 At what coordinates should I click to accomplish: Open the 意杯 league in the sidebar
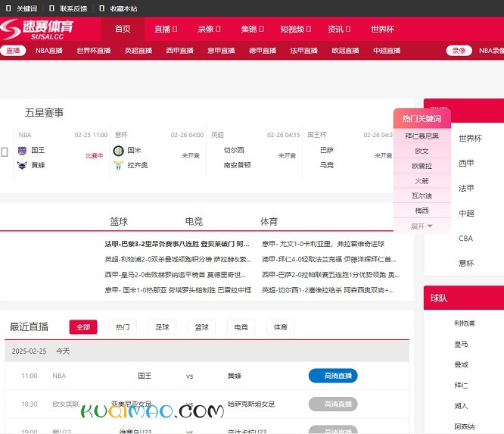[466, 263]
